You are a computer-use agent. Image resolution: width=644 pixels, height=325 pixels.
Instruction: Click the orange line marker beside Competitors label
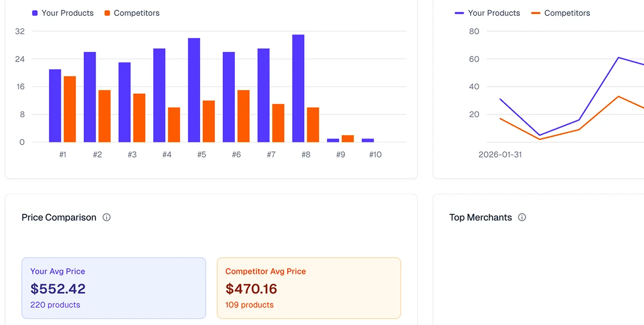(x=537, y=13)
